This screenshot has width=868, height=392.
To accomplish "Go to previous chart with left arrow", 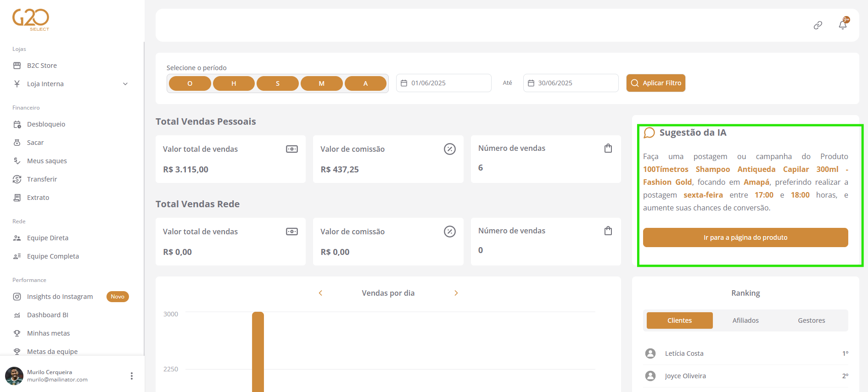I will tap(320, 293).
